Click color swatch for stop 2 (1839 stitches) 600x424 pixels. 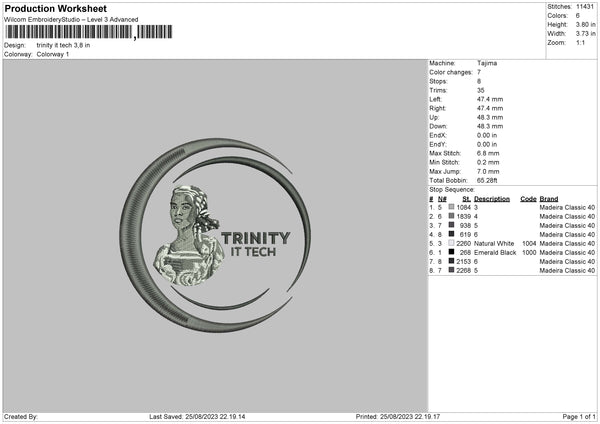click(x=452, y=216)
